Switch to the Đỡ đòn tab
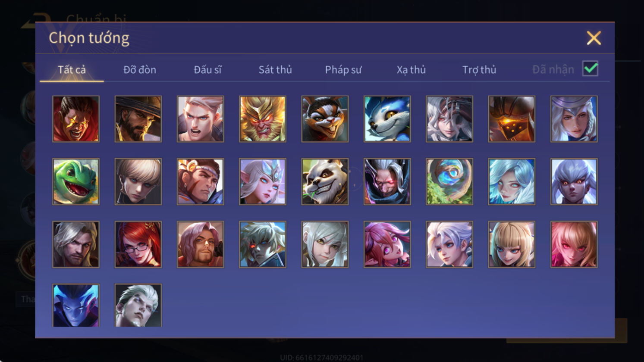 point(140,69)
